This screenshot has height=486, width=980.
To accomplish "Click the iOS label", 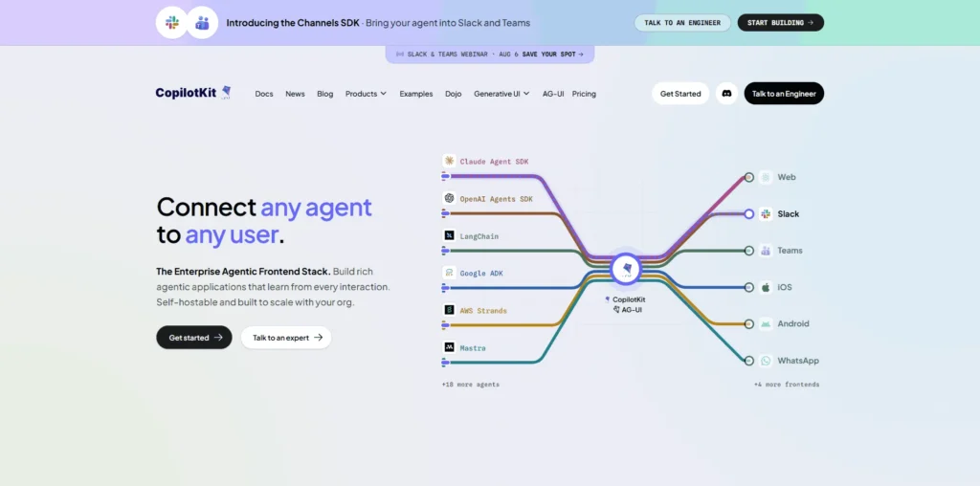I will click(785, 287).
